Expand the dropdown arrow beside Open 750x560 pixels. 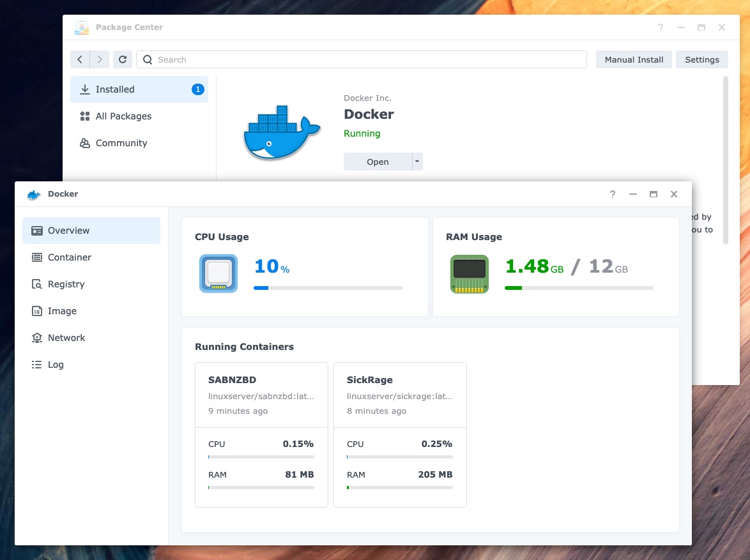click(417, 162)
